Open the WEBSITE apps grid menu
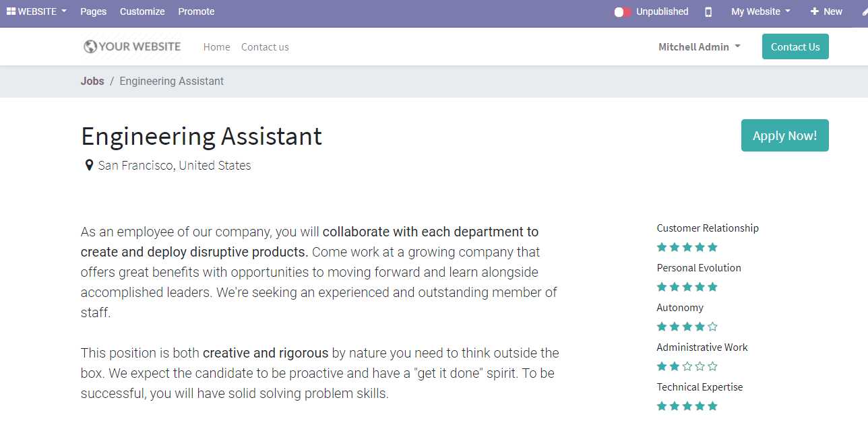 [x=36, y=11]
